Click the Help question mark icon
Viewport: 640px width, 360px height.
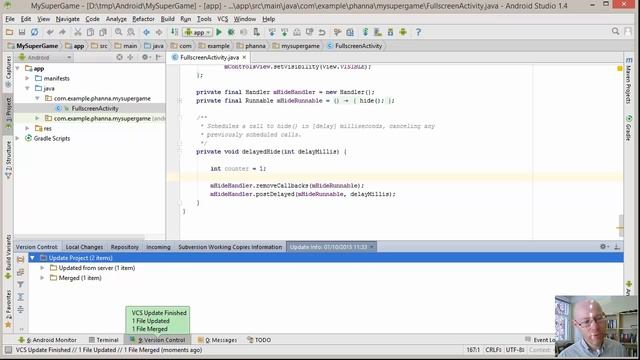pyautogui.click(x=418, y=32)
